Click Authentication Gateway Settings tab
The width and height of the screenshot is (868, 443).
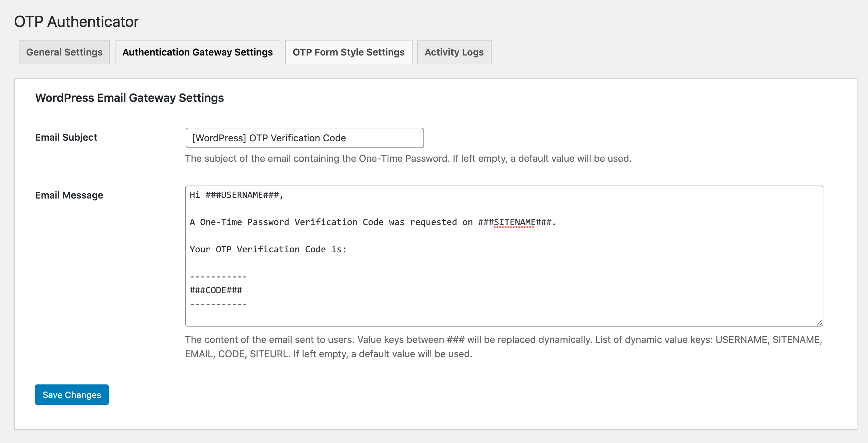click(197, 52)
